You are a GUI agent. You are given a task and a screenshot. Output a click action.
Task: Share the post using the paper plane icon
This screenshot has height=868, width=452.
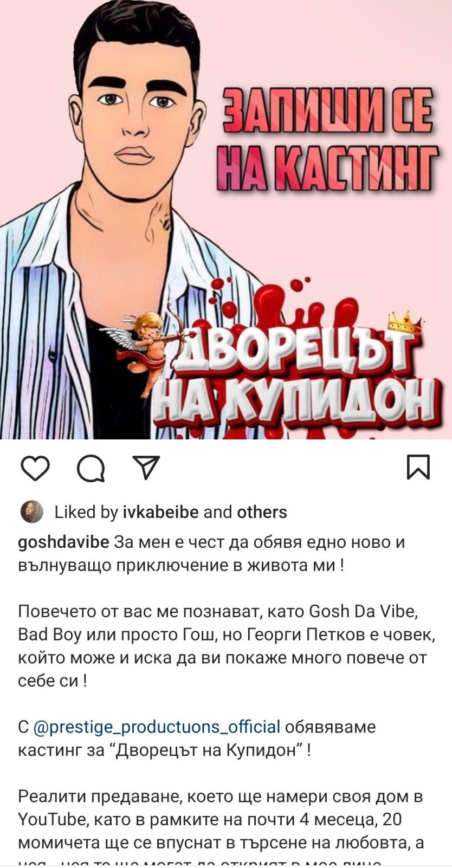point(146,467)
